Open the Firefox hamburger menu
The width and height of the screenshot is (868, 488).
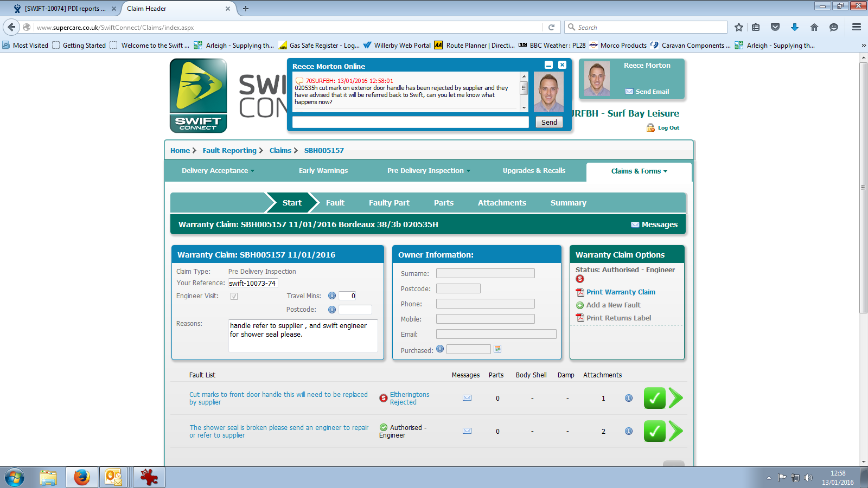(857, 27)
